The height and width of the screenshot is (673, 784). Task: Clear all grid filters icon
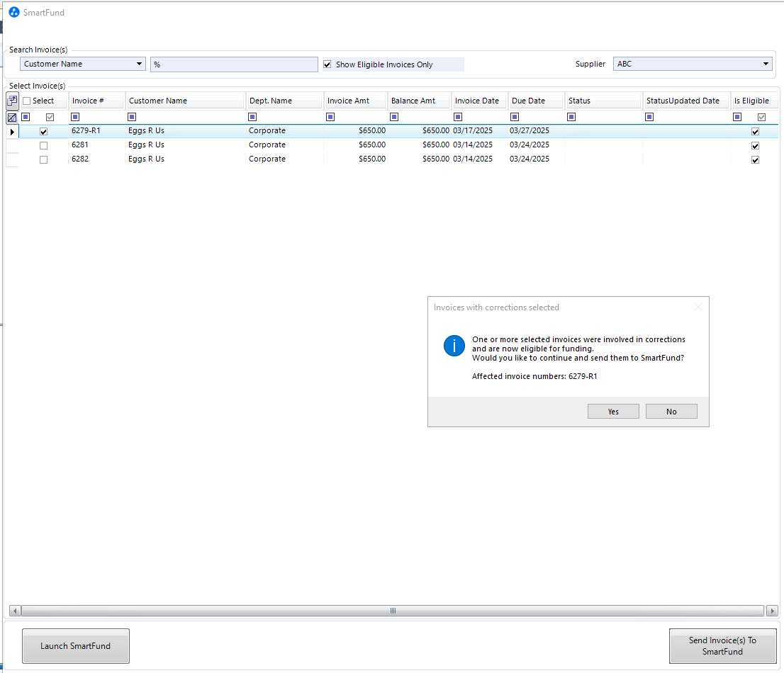coord(12,118)
